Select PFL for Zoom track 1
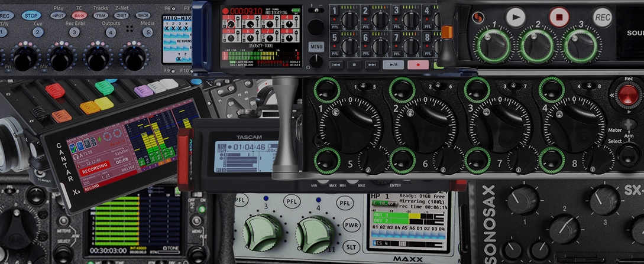This screenshot has width=644, height=264. (335, 27)
